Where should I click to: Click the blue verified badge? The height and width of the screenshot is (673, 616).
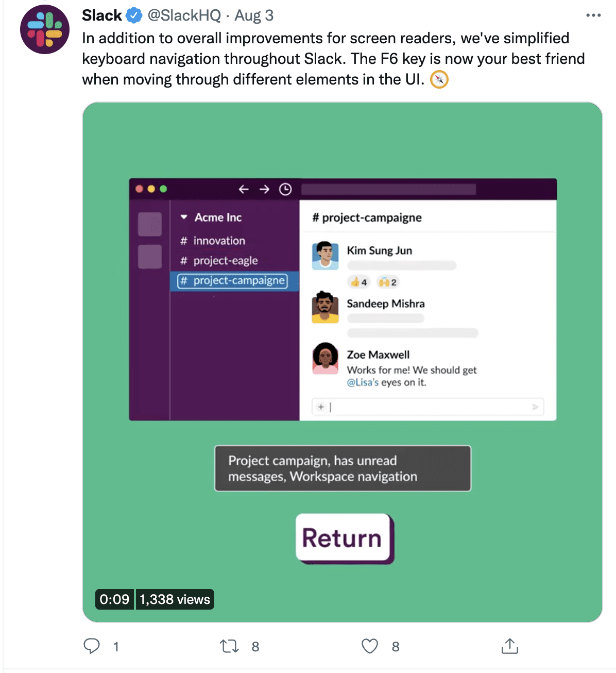(134, 15)
